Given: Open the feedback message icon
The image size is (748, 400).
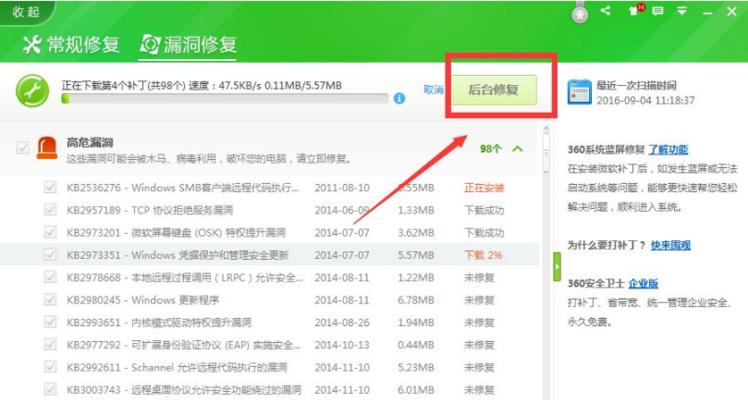Looking at the screenshot, I should pyautogui.click(x=658, y=11).
